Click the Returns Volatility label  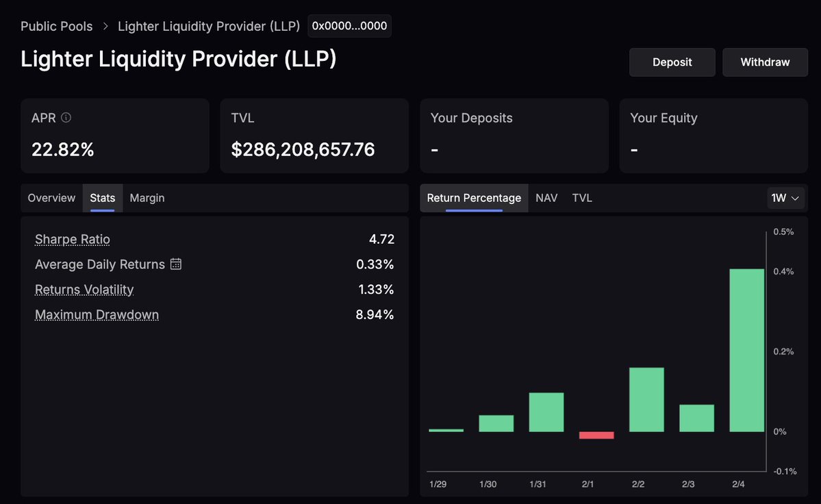[x=84, y=290]
